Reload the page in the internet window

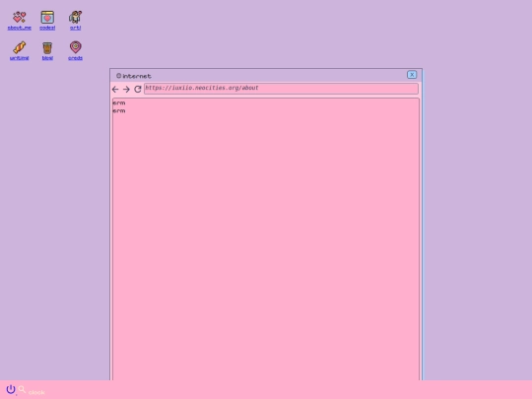click(x=137, y=89)
